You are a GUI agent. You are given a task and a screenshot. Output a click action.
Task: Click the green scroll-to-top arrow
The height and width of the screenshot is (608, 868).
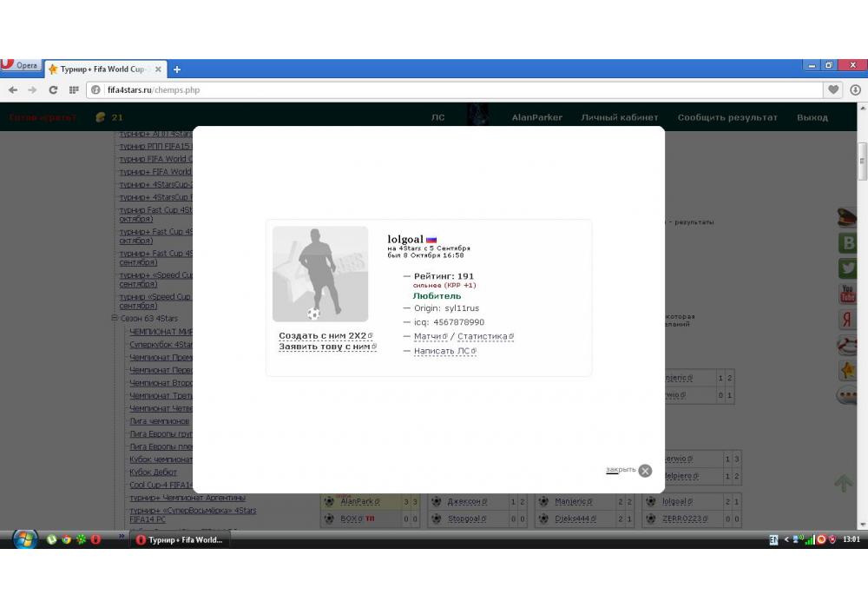click(x=844, y=483)
